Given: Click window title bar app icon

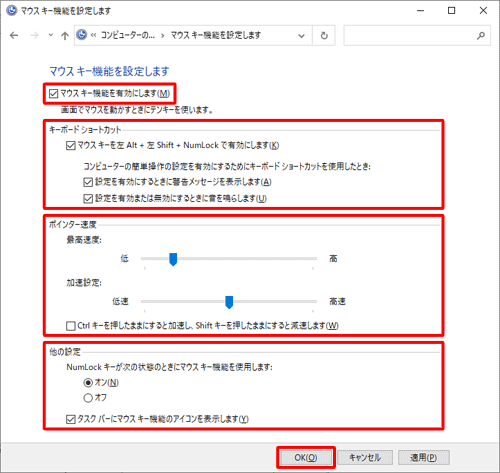Looking at the screenshot, I should [x=12, y=11].
